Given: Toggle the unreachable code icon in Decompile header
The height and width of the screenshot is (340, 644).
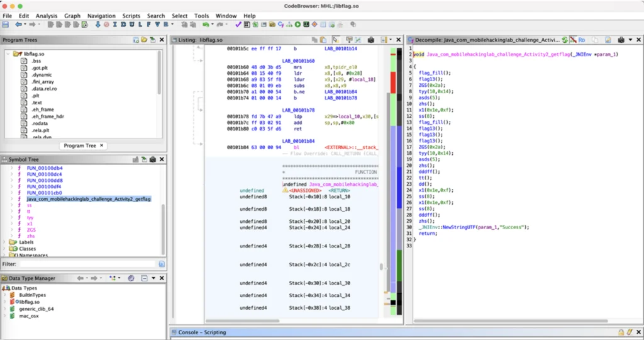Looking at the screenshot, I should tap(573, 40).
